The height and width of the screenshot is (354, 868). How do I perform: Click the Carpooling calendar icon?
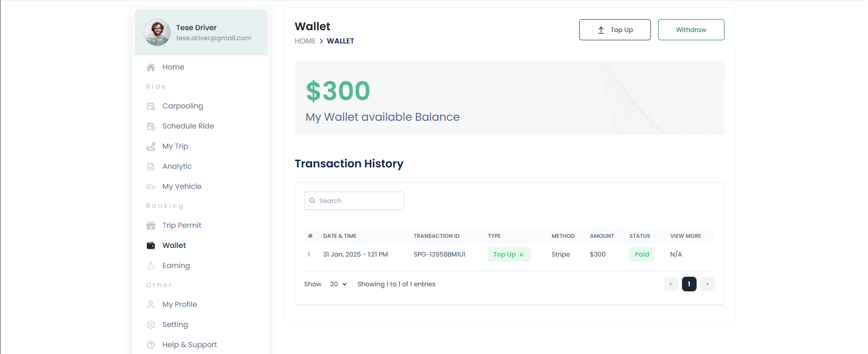tap(151, 106)
